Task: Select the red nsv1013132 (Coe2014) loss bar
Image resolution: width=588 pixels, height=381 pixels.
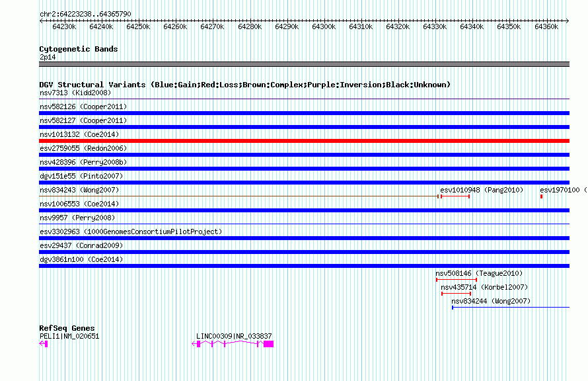Action: (304, 141)
